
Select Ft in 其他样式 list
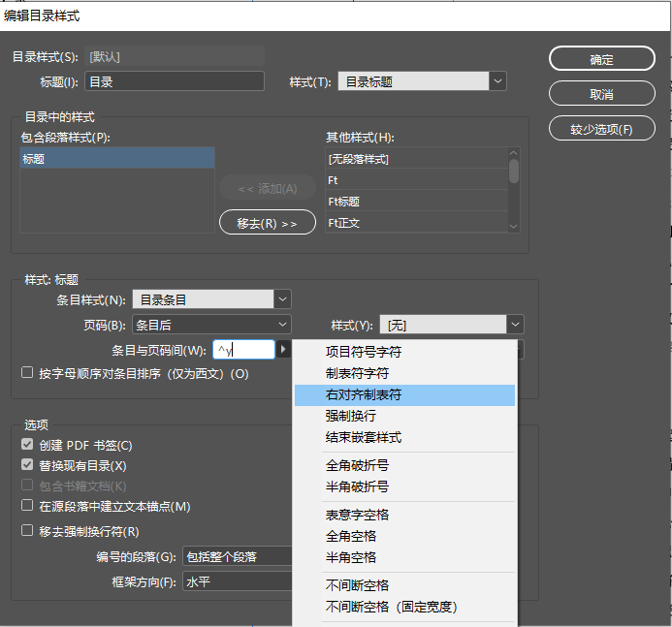pos(417,180)
